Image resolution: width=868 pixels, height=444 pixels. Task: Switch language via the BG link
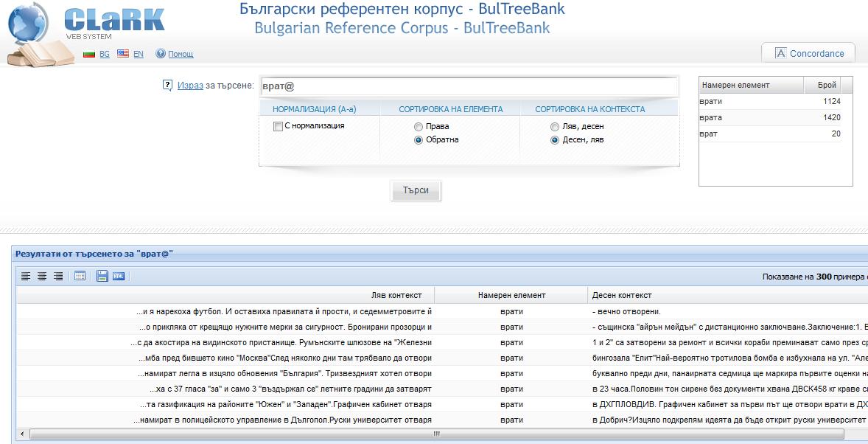tap(105, 54)
